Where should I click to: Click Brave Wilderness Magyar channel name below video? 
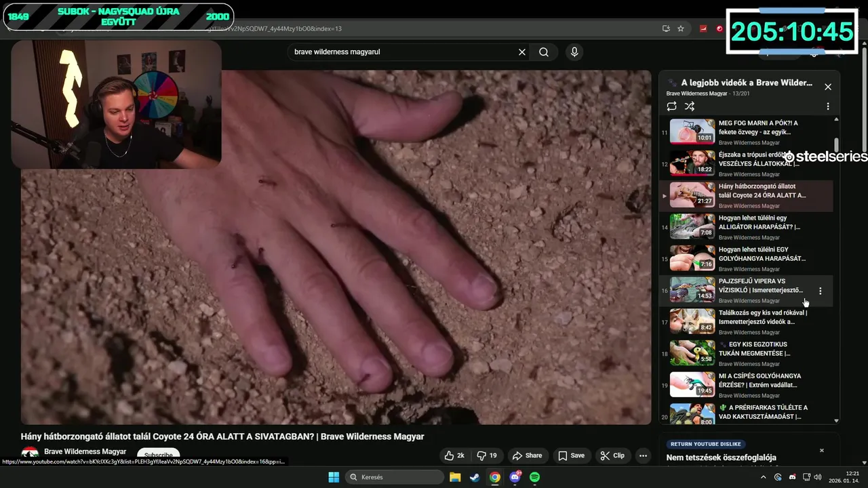[85, 451]
